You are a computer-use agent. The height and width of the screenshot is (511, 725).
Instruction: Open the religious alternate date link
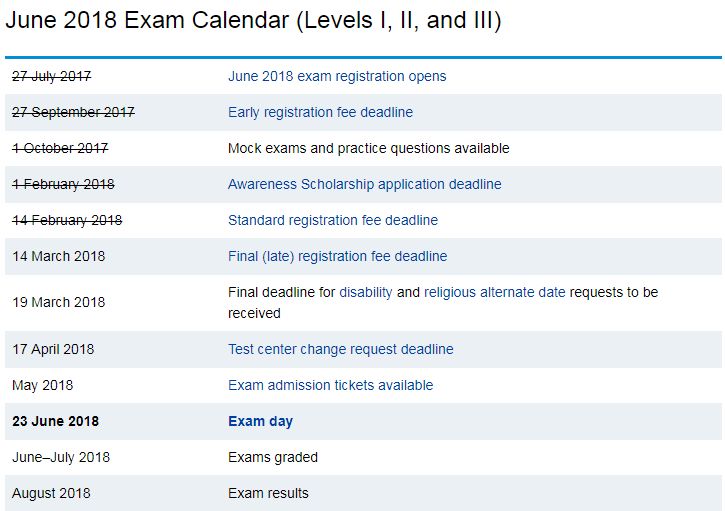coord(495,292)
